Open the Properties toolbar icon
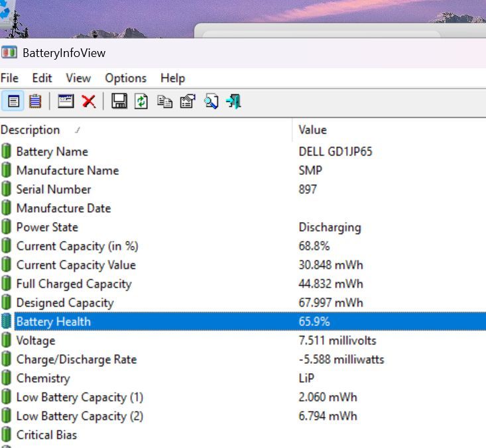This screenshot has height=448, width=486. [x=188, y=101]
